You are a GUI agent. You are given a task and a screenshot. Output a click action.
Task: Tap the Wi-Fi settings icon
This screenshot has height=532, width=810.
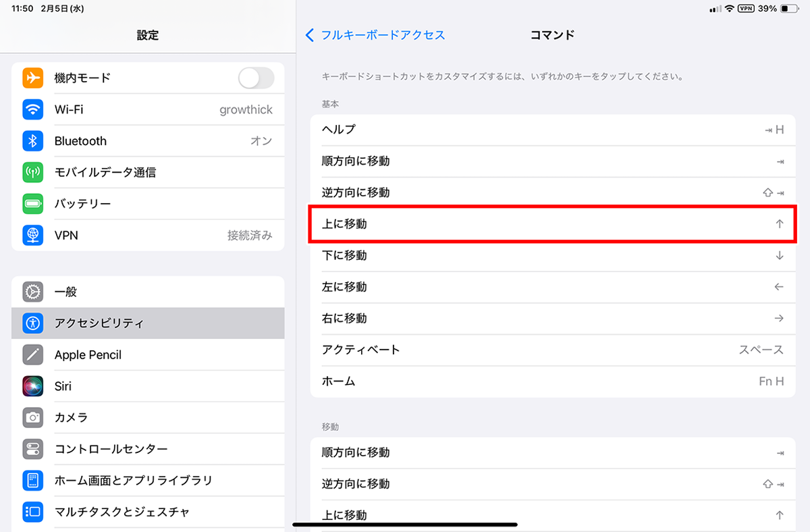point(32,109)
